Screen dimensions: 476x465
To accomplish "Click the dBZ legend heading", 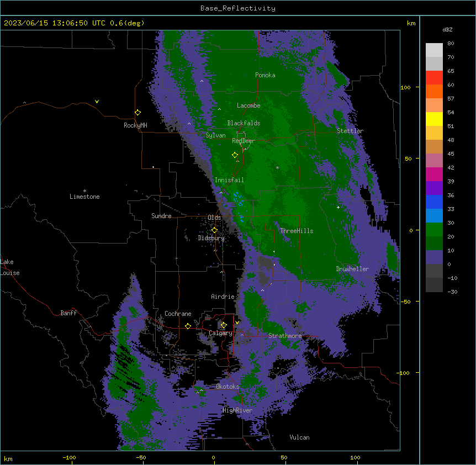I will pyautogui.click(x=447, y=29).
